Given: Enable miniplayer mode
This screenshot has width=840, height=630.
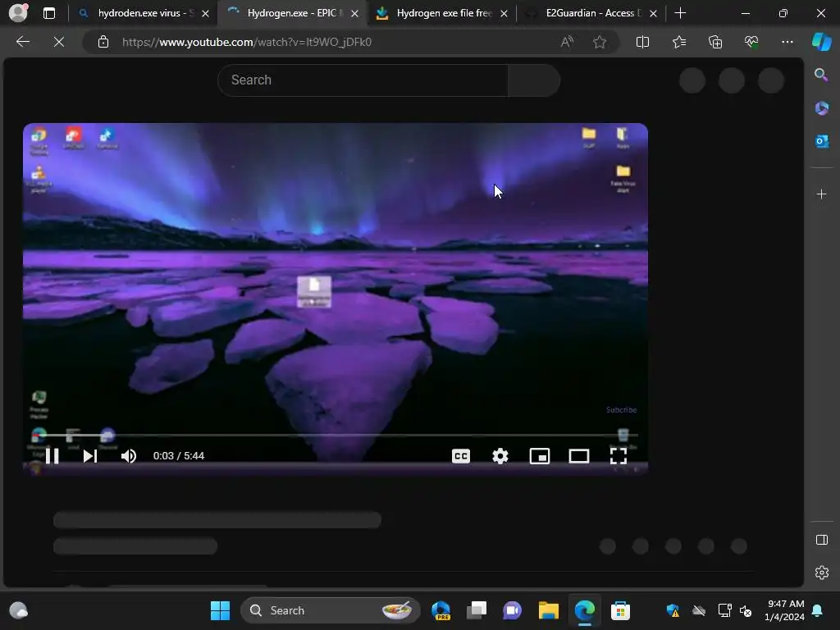Looking at the screenshot, I should (x=540, y=456).
